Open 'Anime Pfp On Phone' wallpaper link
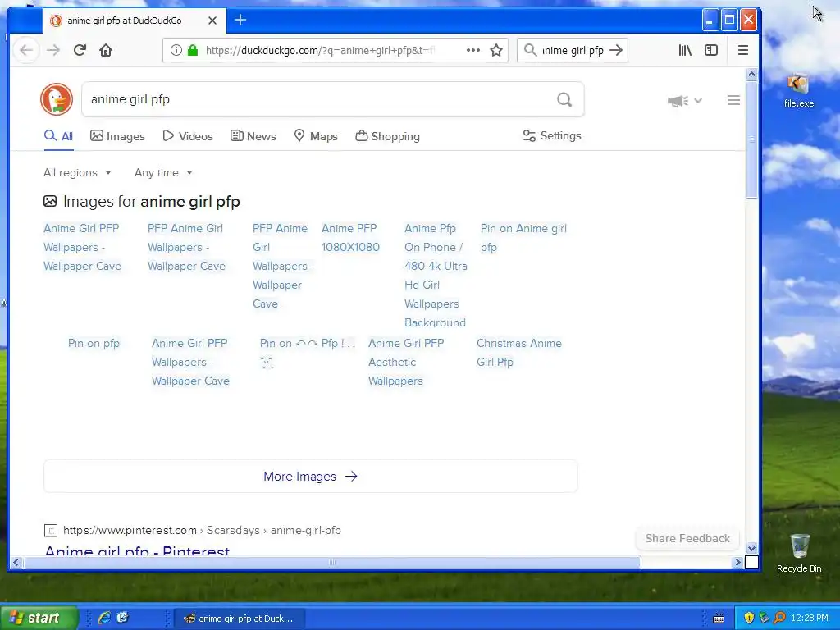This screenshot has width=840, height=630. point(436,276)
